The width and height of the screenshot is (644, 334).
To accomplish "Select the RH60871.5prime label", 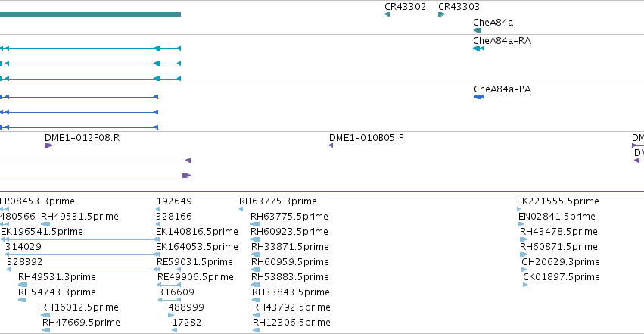I will [x=558, y=247].
